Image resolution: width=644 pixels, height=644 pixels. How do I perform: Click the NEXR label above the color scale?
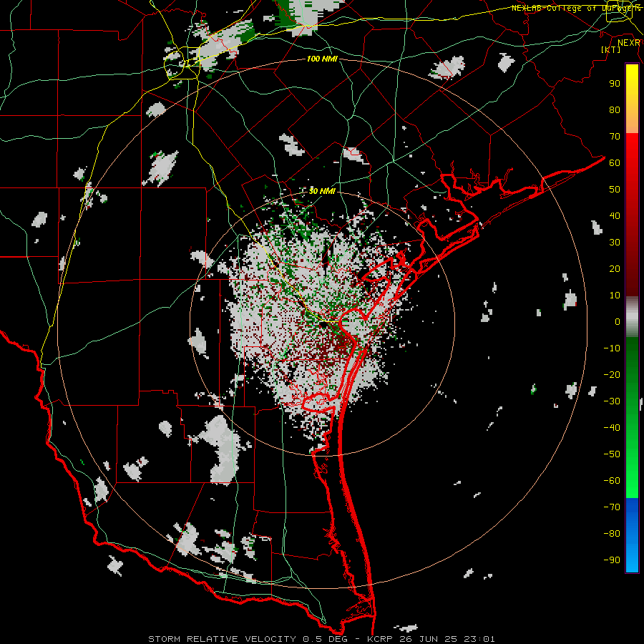pyautogui.click(x=629, y=43)
